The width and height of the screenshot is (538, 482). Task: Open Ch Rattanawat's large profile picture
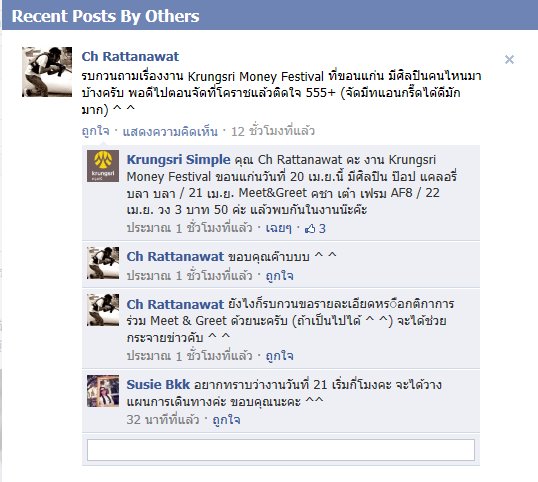point(47,72)
